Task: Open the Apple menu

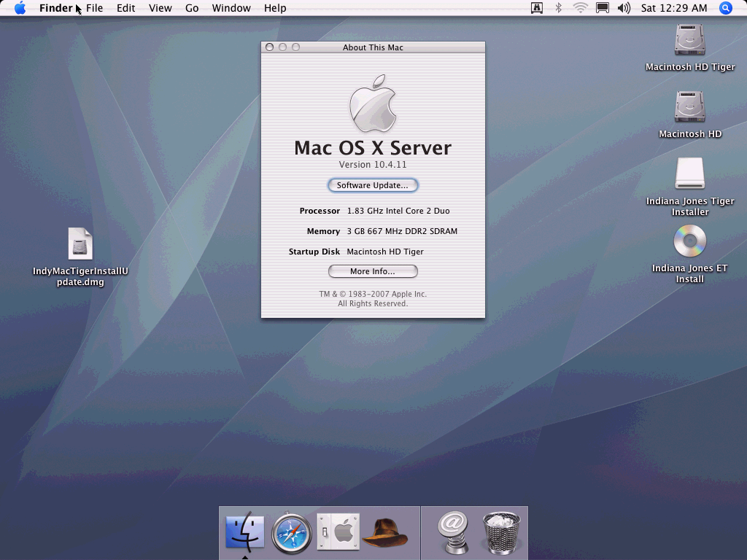Action: (x=20, y=8)
